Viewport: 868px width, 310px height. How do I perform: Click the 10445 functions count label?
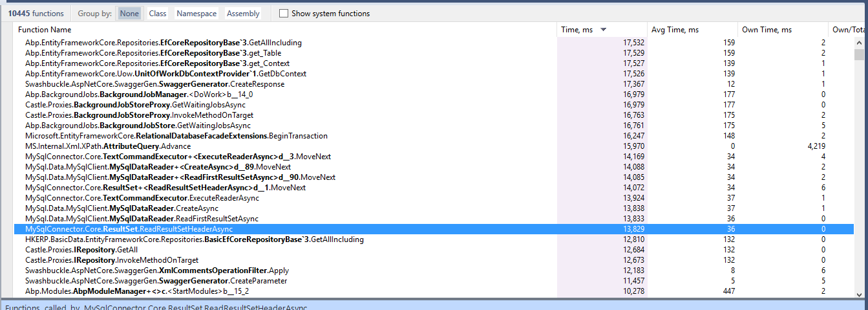click(x=36, y=13)
